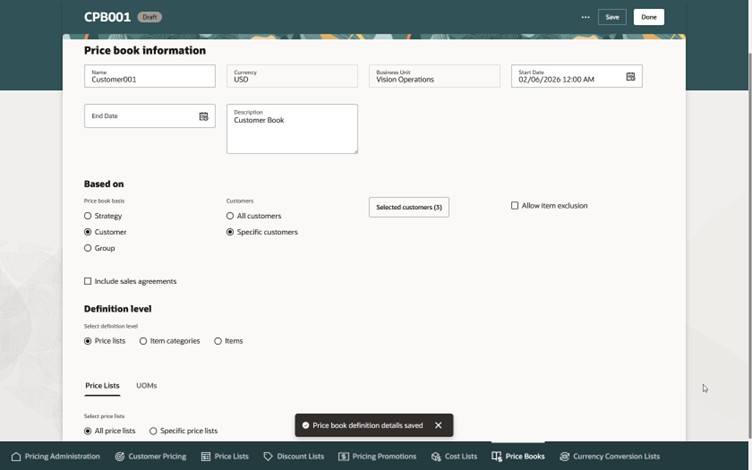Switch to the UOMs tab

146,386
